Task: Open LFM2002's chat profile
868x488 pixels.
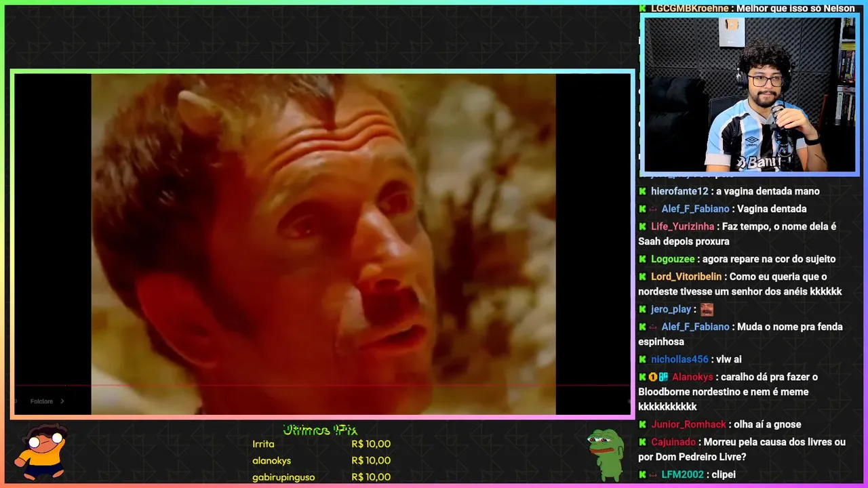Action: pos(683,475)
